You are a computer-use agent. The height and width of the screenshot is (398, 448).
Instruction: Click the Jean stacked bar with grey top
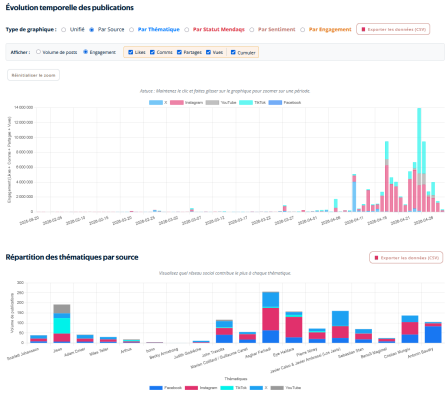[62, 324]
